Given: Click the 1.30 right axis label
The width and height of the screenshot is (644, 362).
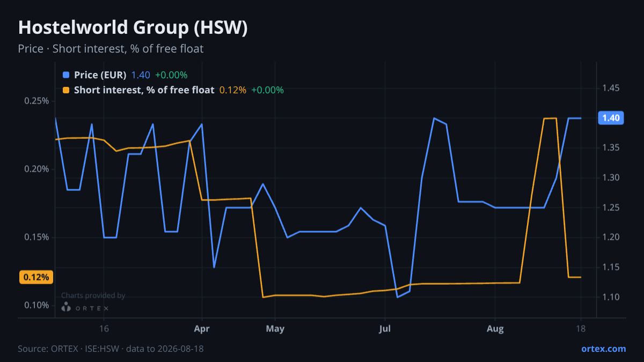Looking at the screenshot, I should [611, 178].
